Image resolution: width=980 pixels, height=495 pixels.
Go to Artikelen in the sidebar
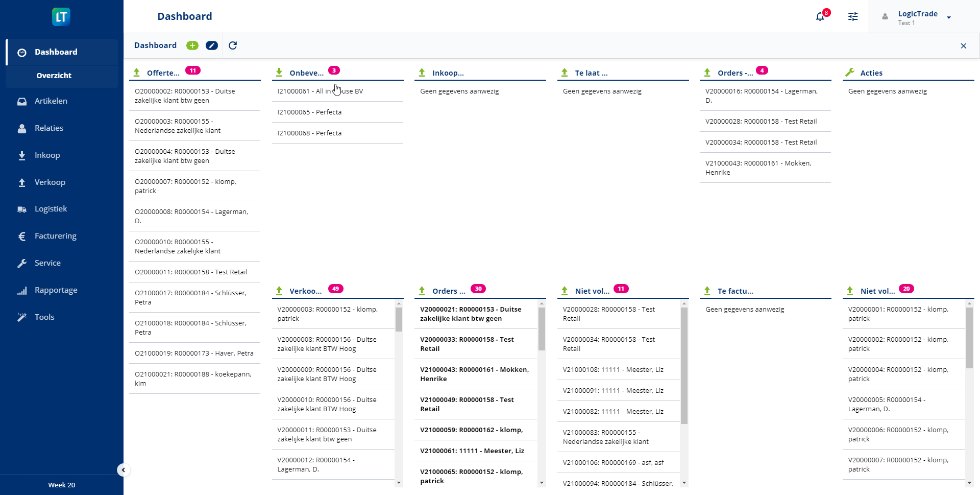pyautogui.click(x=51, y=101)
